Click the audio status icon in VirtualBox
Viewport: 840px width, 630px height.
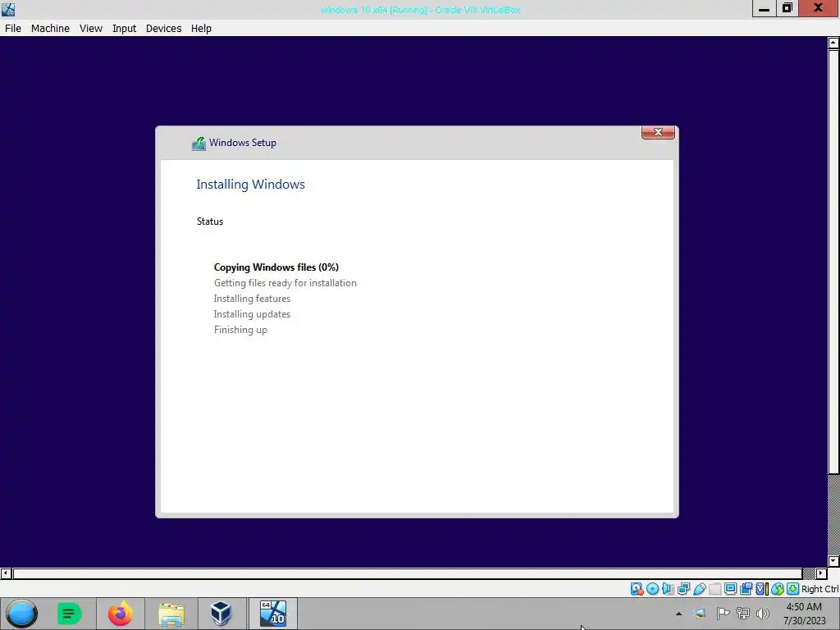[668, 589]
